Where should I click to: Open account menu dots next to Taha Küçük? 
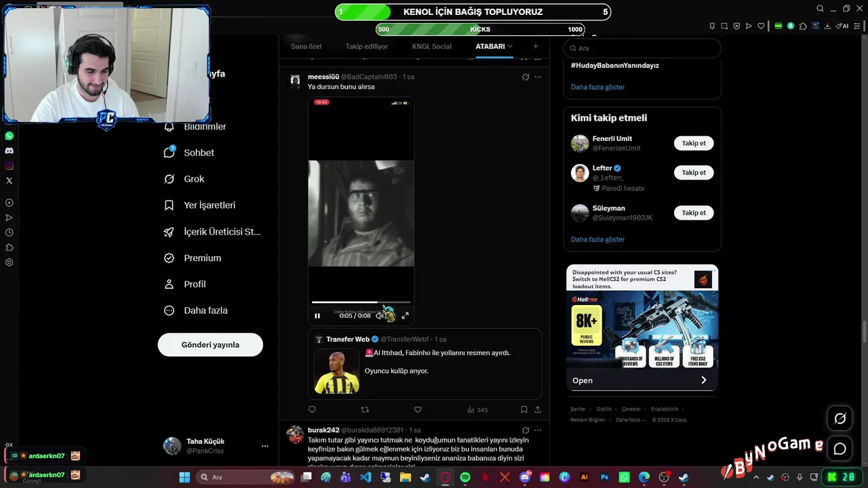pos(265,446)
